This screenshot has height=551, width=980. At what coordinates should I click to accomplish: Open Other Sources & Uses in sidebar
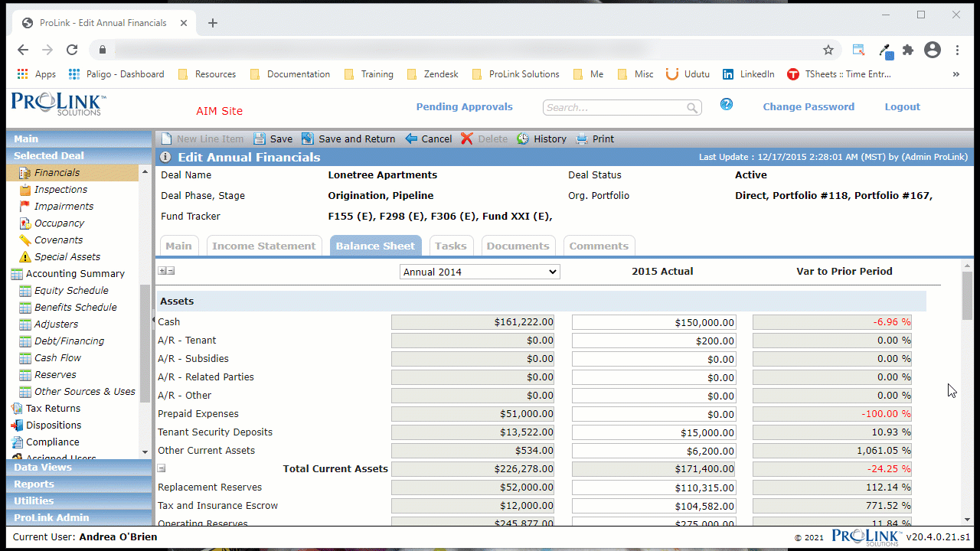pyautogui.click(x=84, y=391)
